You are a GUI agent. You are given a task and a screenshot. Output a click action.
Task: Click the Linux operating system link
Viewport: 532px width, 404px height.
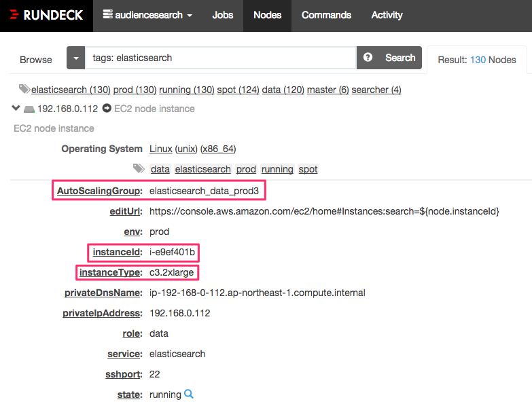pyautogui.click(x=161, y=149)
